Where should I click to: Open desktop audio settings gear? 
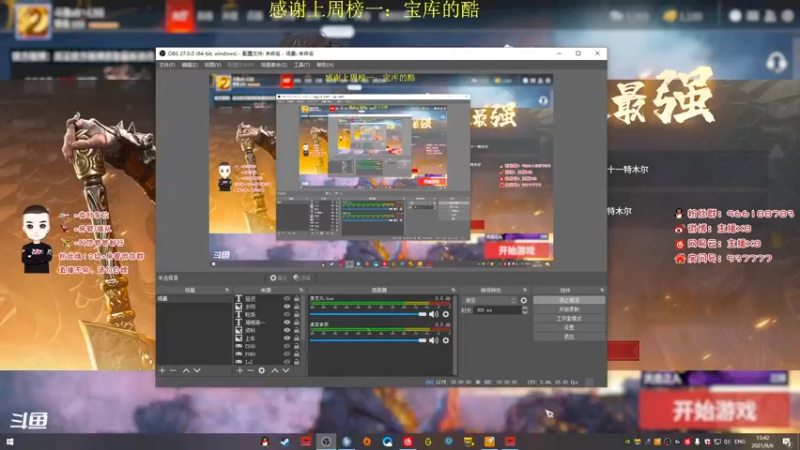click(x=446, y=340)
